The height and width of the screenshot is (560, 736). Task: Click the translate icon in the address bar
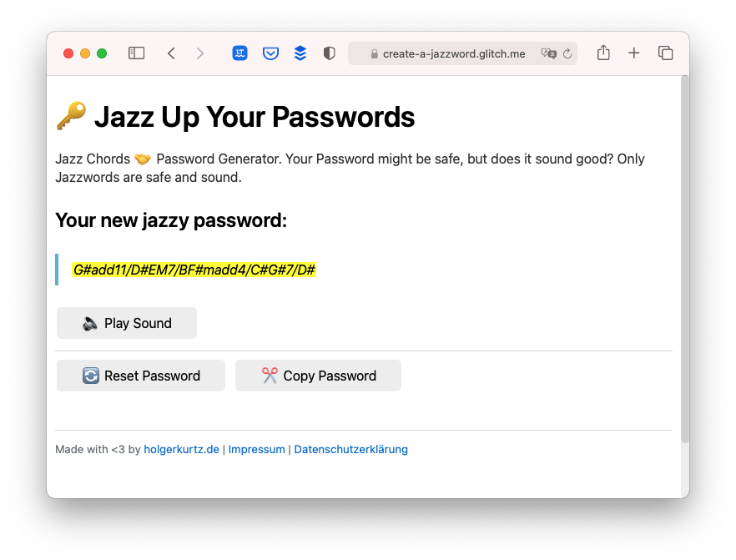[x=547, y=53]
